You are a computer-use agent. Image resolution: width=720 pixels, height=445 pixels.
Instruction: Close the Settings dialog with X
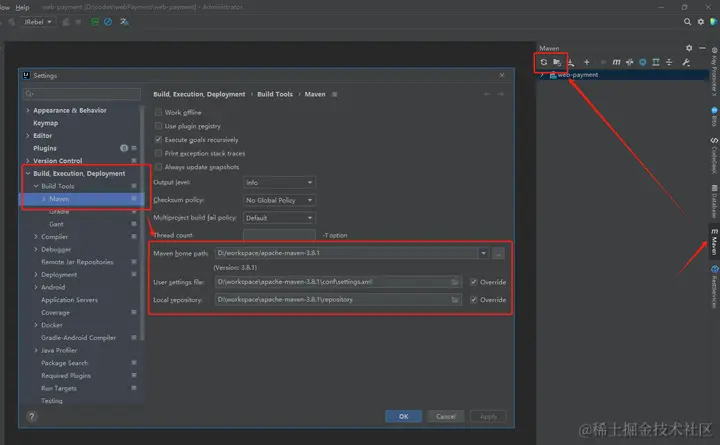[x=502, y=75]
